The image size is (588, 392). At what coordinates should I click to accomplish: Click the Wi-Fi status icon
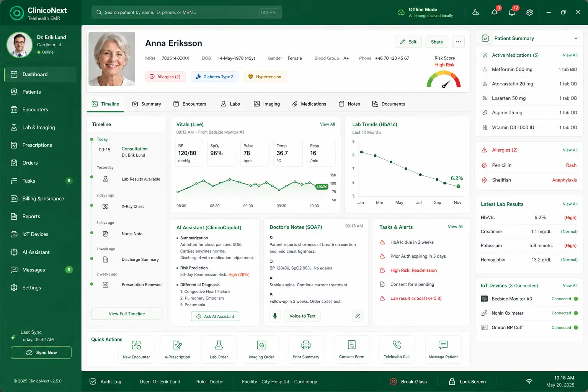click(x=529, y=381)
